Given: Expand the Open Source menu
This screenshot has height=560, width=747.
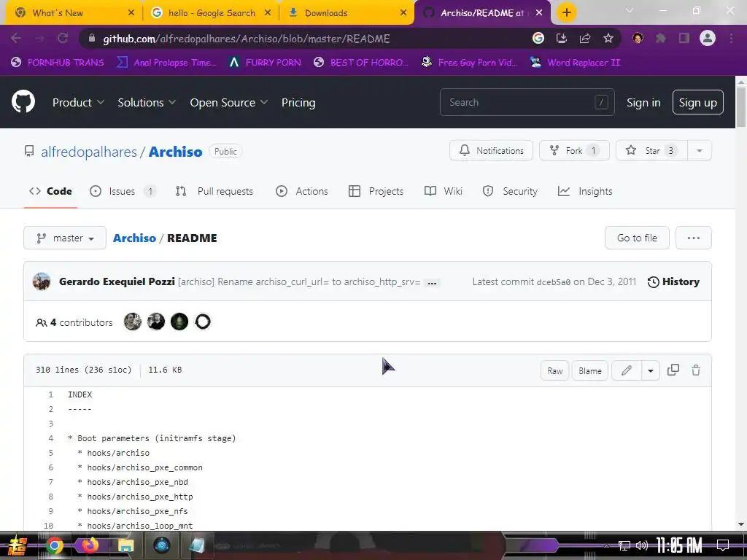Looking at the screenshot, I should (228, 102).
